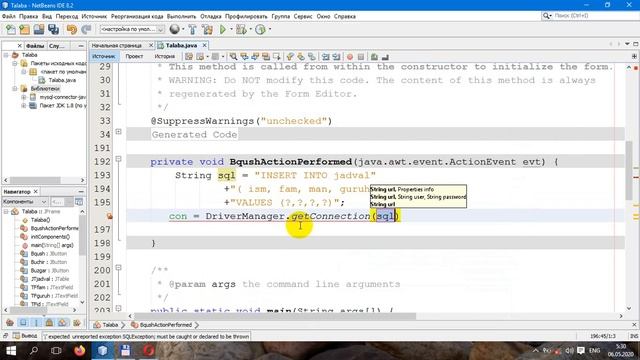Open the Отладка menu

click(211, 16)
